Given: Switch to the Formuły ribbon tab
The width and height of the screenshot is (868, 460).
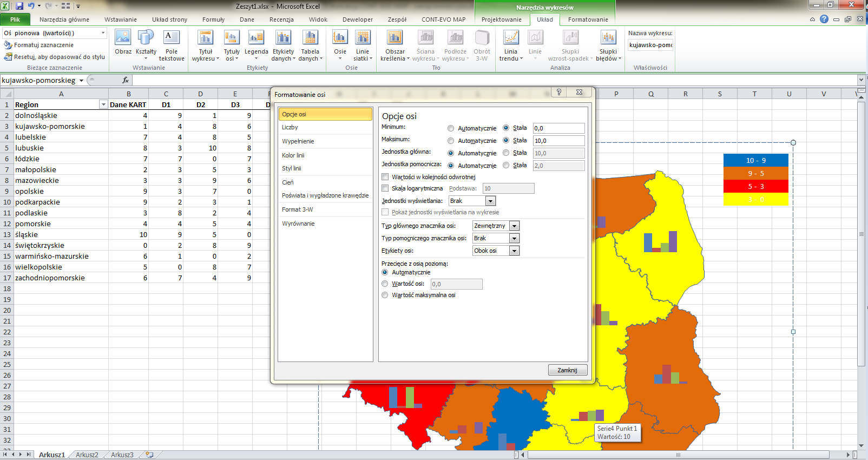Looking at the screenshot, I should [x=213, y=19].
